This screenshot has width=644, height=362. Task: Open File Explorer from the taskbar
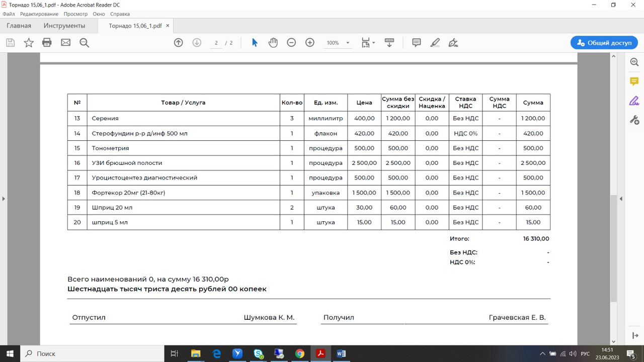(x=196, y=353)
